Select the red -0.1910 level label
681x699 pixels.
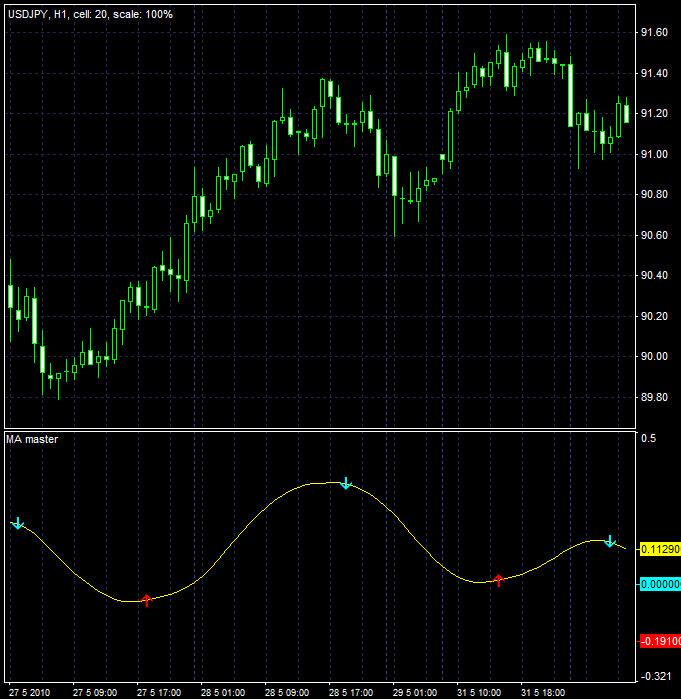(660, 641)
